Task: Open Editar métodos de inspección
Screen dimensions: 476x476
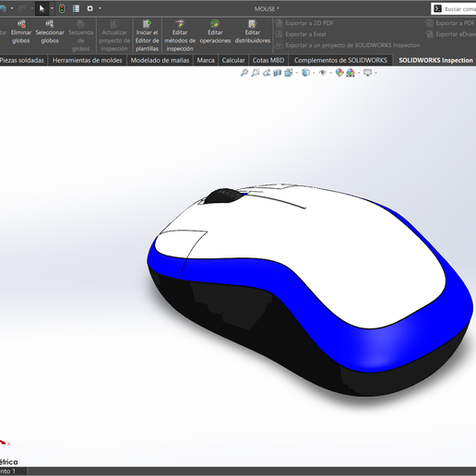Action: coord(180,36)
